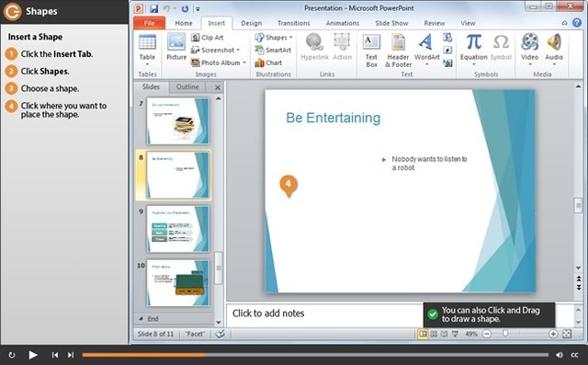Screen dimensions: 588x365
Task: Open the Slide Show tab
Action: coord(391,23)
